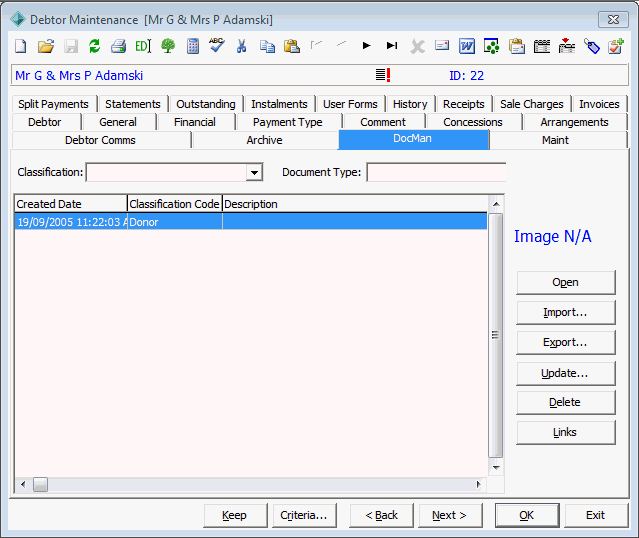Click the black table grid icon
Image resolution: width=639 pixels, height=538 pixels.
pyautogui.click(x=542, y=46)
